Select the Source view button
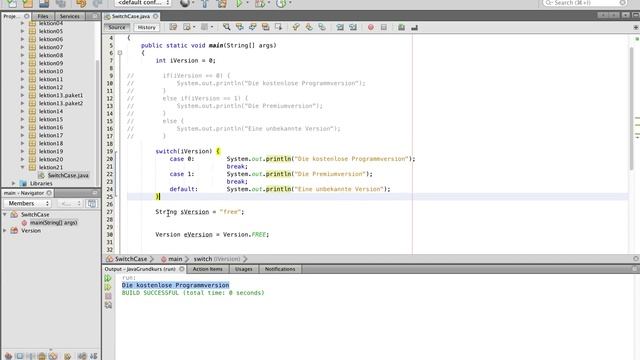Screen dimensions: 640x360 pos(117,27)
